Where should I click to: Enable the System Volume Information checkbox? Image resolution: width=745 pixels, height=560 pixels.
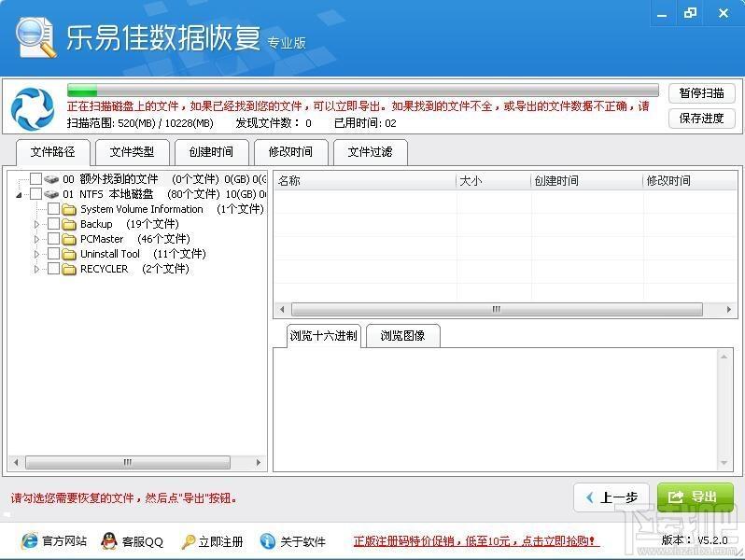[x=53, y=209]
